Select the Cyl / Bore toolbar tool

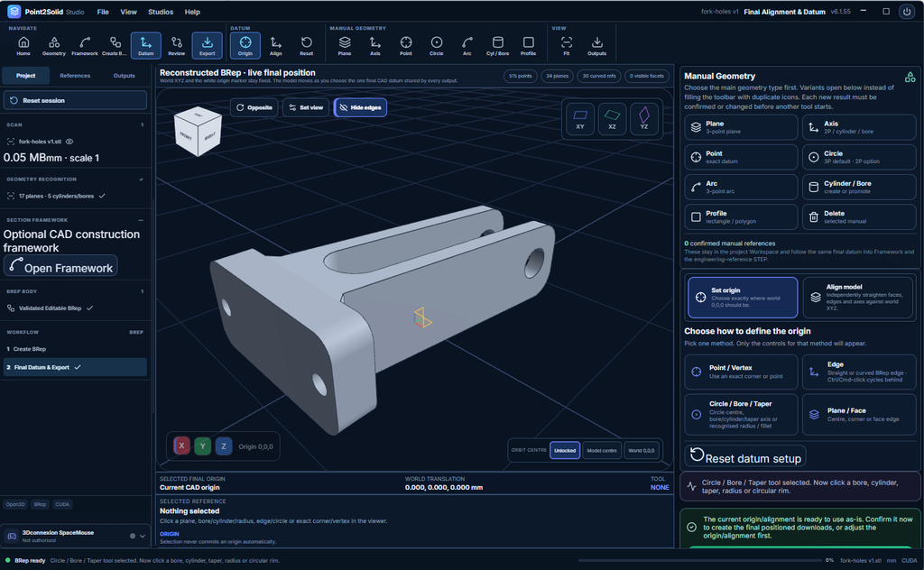coord(498,45)
